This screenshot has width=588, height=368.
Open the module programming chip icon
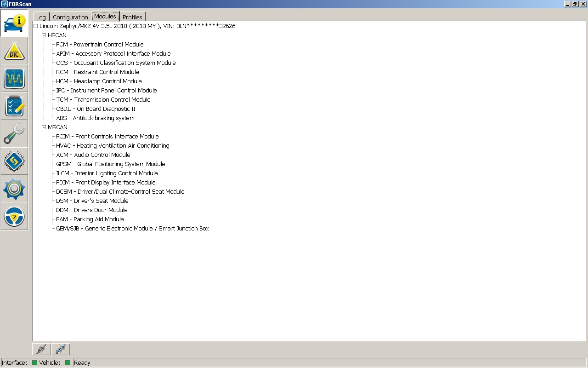[14, 161]
